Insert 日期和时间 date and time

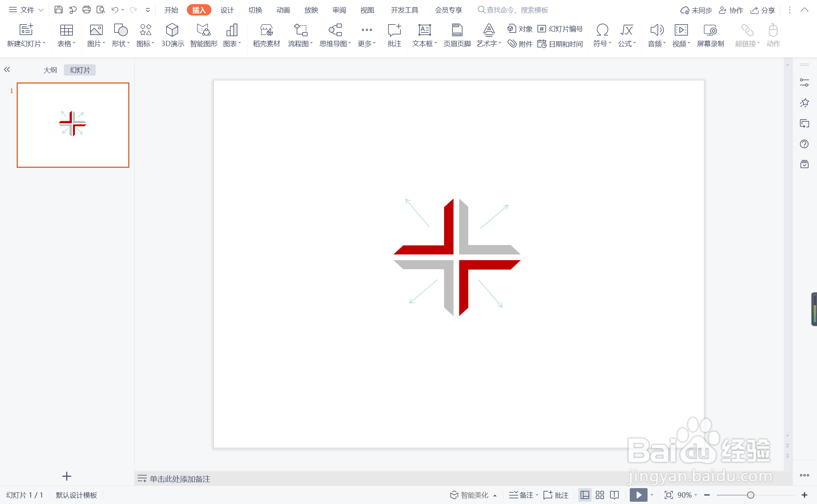561,44
